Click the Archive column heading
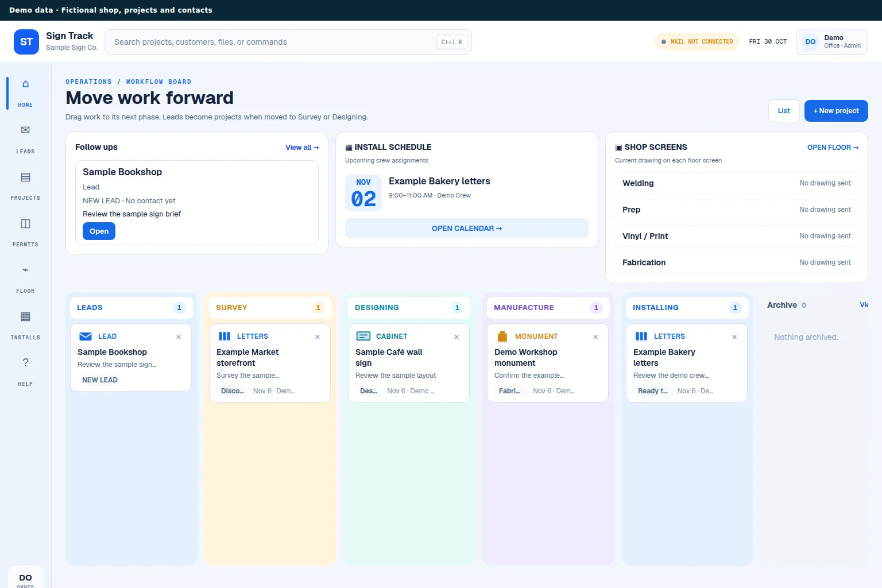Image resolution: width=882 pixels, height=588 pixels. 782,305
